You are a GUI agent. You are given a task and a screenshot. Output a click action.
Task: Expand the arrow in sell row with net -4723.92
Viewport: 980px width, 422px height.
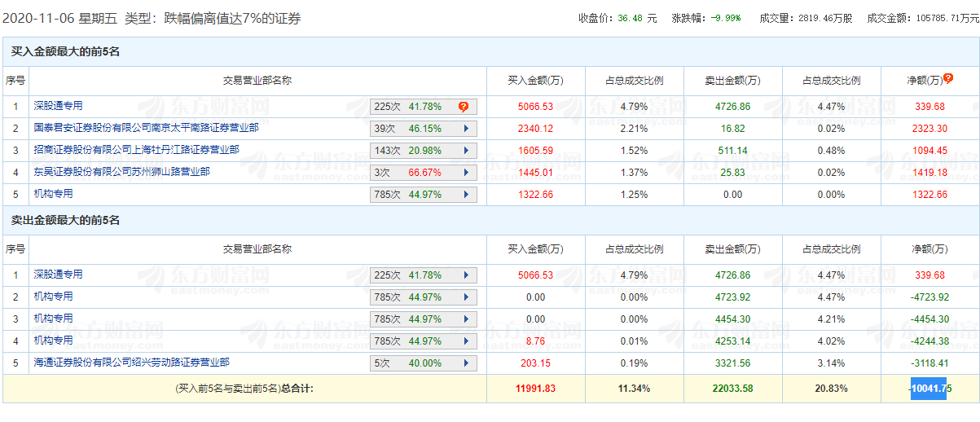[466, 297]
